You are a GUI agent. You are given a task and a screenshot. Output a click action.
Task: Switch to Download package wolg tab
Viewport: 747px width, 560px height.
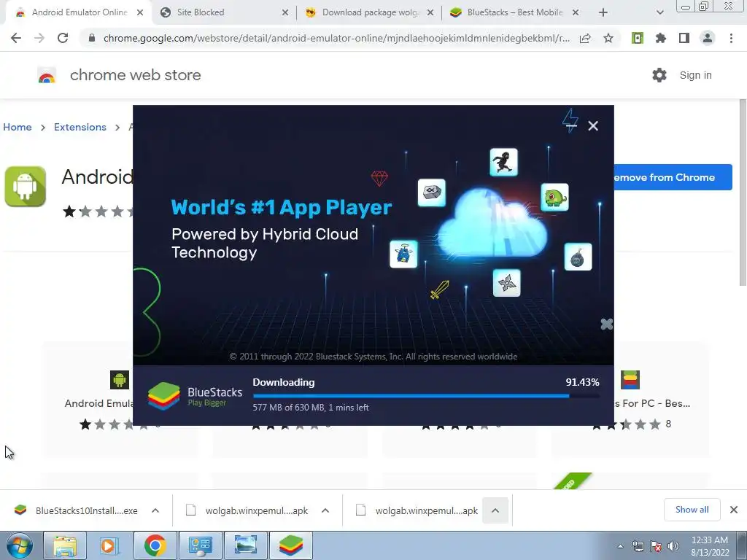click(x=369, y=12)
